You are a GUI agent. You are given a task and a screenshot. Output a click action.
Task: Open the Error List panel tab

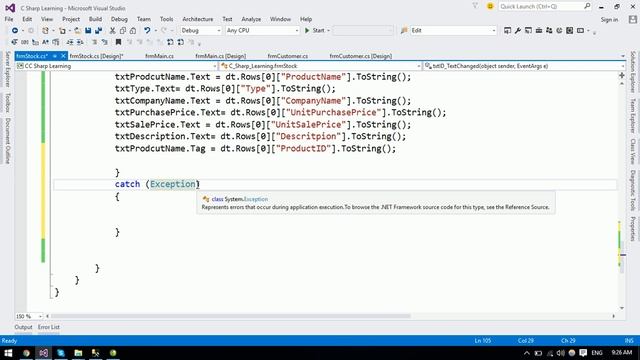coord(49,327)
